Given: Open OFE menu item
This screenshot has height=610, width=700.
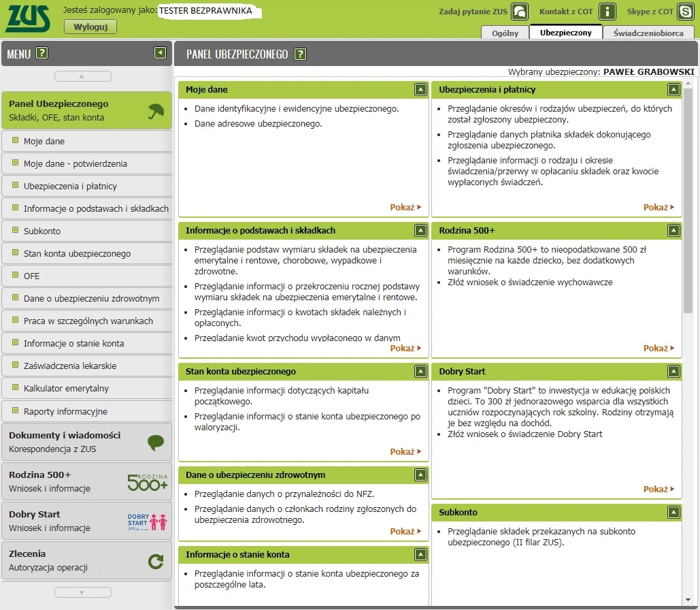Looking at the screenshot, I should [87, 276].
